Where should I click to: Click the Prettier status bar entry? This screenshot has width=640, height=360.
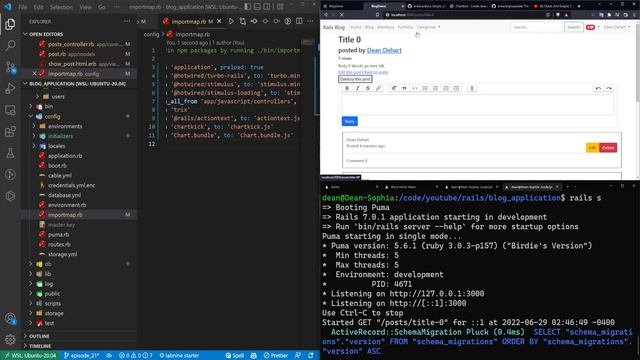(x=276, y=356)
